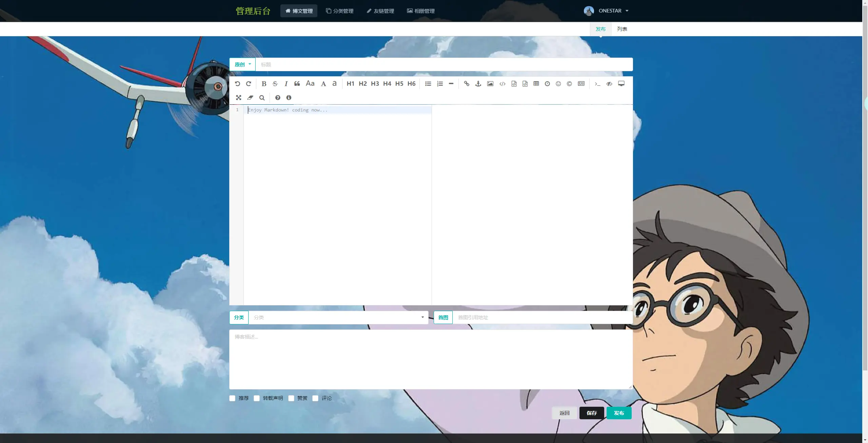Toggle fullscreen editor mode icon
Viewport: 868px width, 443px height.
[x=239, y=98]
